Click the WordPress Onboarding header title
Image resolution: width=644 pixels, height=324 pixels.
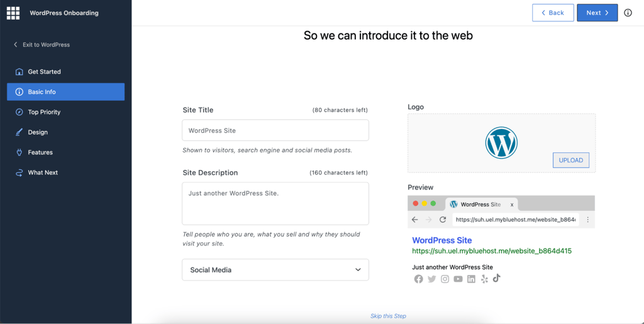pos(64,13)
